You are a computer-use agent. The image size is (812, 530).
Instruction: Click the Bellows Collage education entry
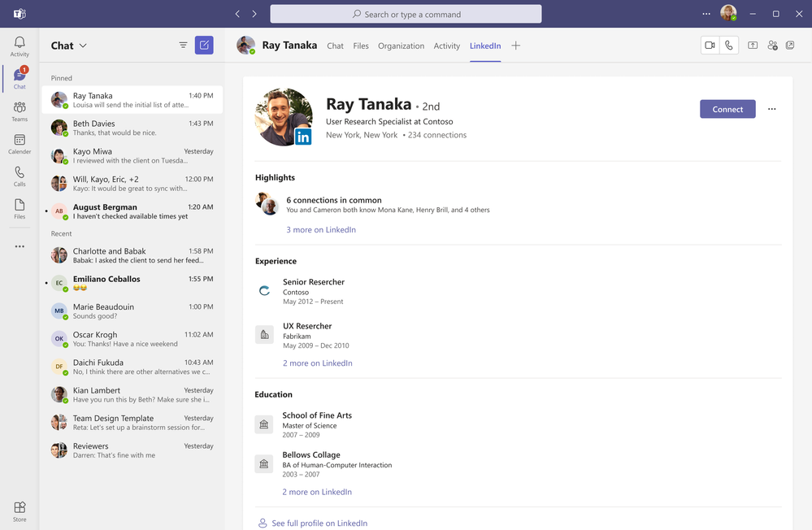[x=323, y=464]
